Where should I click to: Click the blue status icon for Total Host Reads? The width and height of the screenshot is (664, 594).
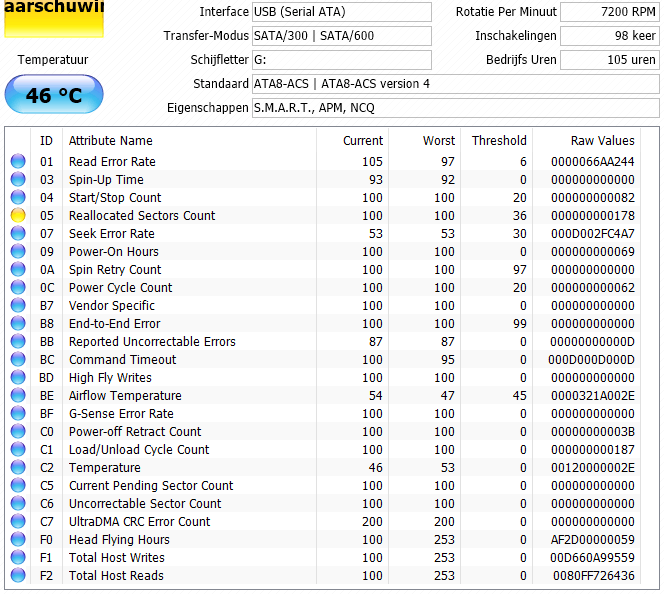pyautogui.click(x=18, y=575)
